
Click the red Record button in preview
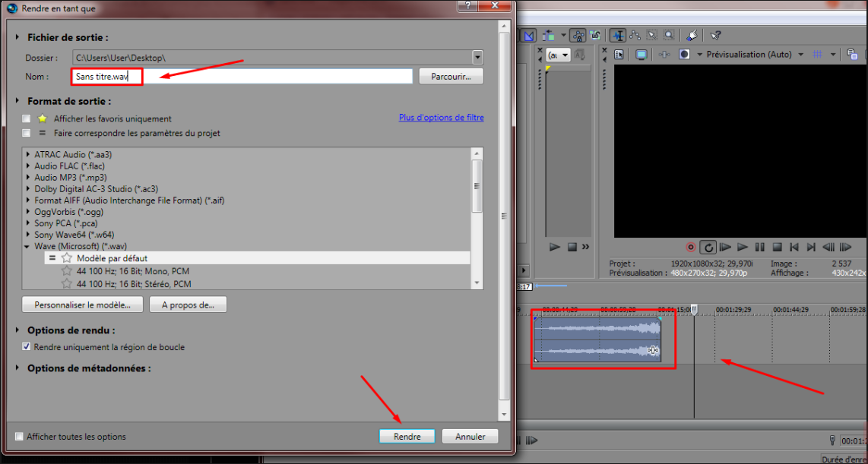click(690, 247)
